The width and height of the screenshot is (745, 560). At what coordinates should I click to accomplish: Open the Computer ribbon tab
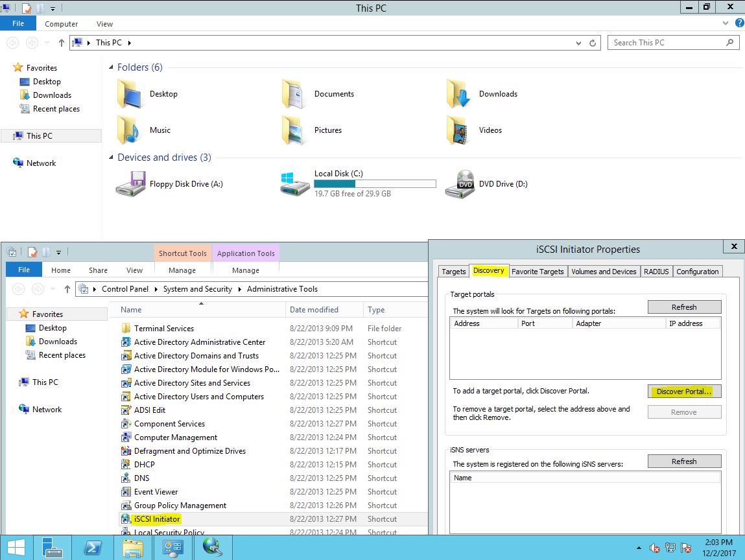[62, 24]
